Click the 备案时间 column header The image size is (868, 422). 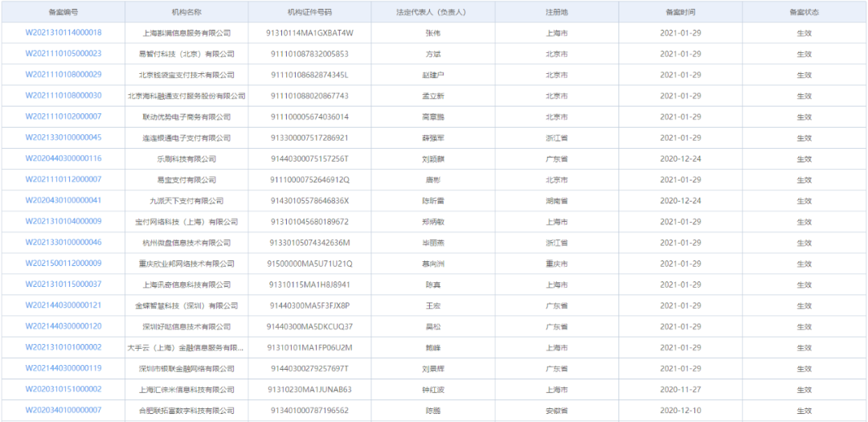[680, 12]
